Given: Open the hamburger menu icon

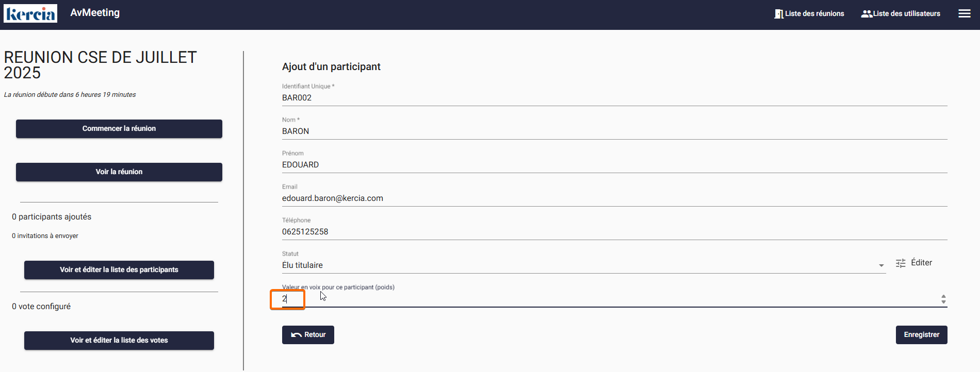Looking at the screenshot, I should click(x=965, y=14).
